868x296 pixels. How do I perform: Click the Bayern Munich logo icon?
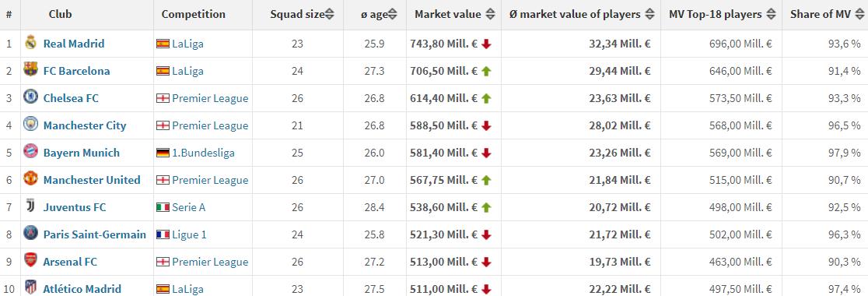pyautogui.click(x=30, y=151)
